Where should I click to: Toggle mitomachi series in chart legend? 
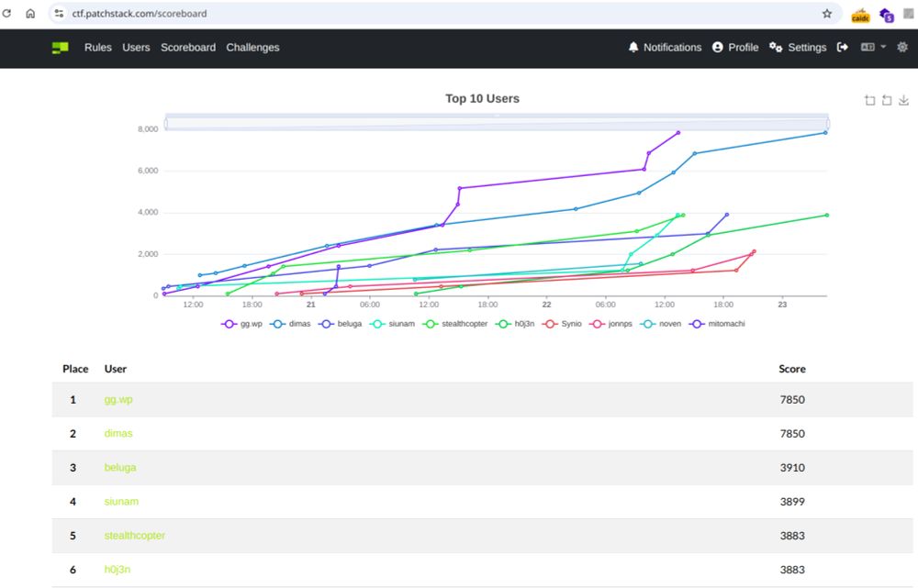pyautogui.click(x=717, y=324)
